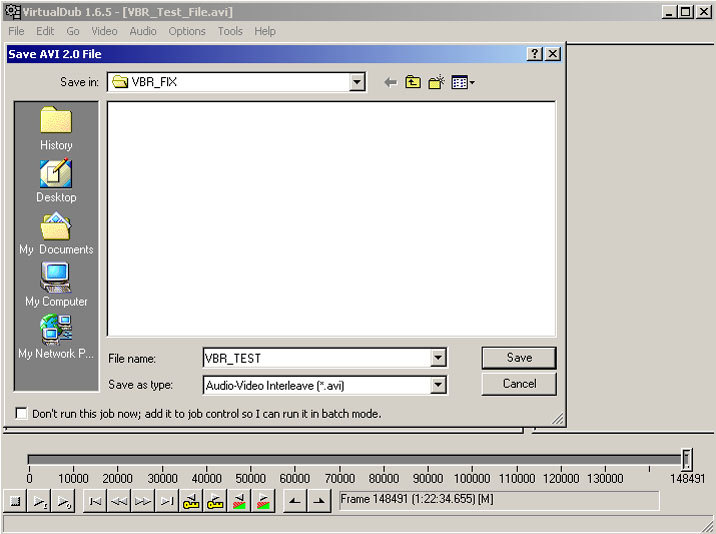Scan forward for scene change
Viewport: 716px width, 534px height.
click(x=263, y=502)
